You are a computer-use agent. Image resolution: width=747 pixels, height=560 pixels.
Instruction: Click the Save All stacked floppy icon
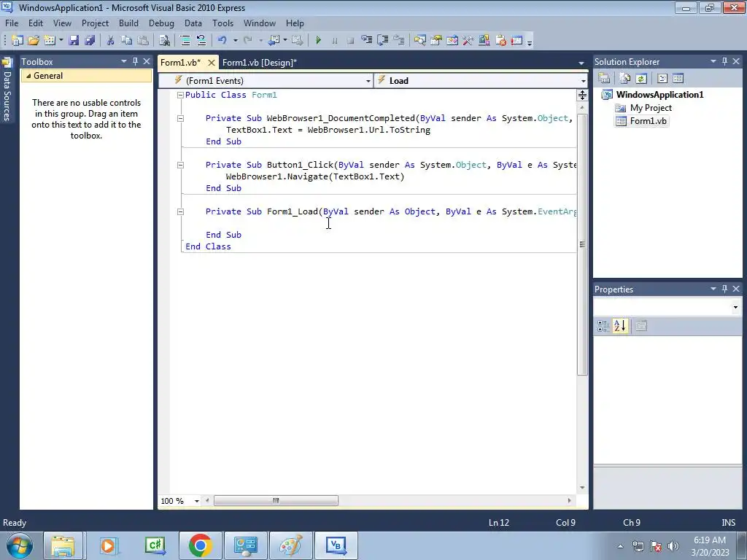click(90, 41)
